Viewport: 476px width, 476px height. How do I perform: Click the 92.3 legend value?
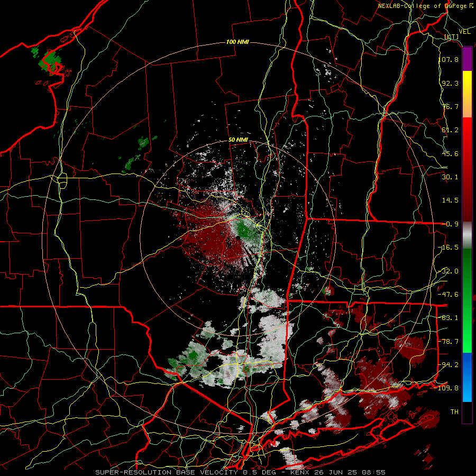click(x=450, y=83)
